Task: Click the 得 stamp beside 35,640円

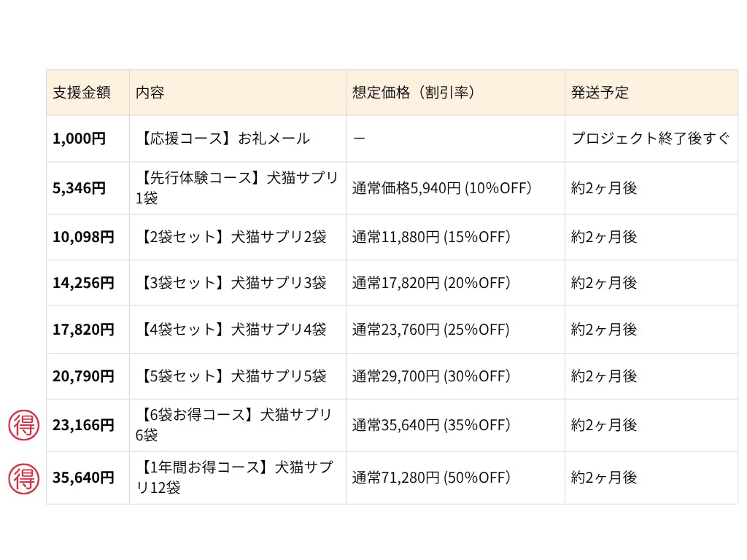Action: coord(23,478)
